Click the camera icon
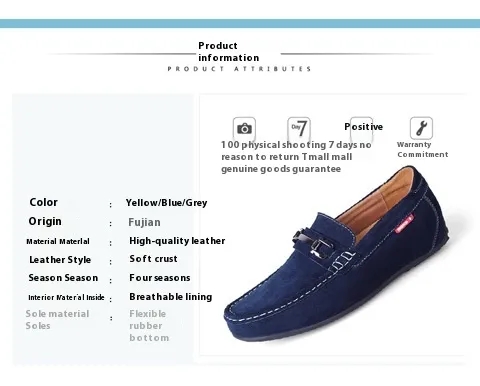The height and width of the screenshot is (386, 480). coord(244,128)
